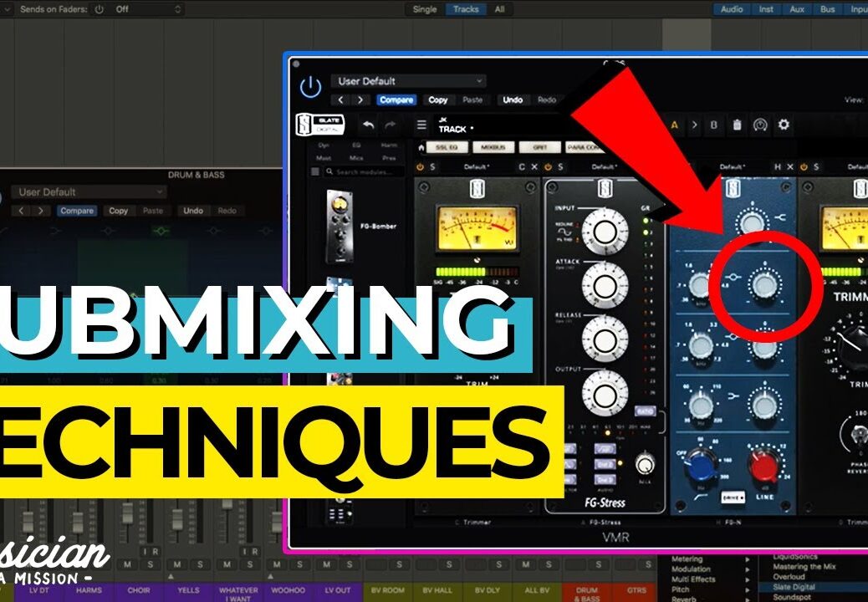Click the VMR dial meter icon

pos(760,125)
